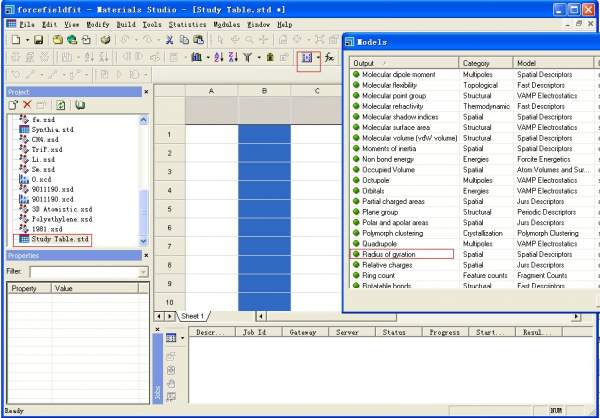
Task: Click the Cut scissors icon
Action: tap(170, 40)
